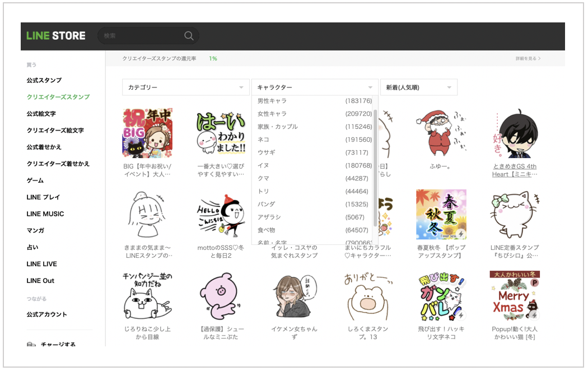Click the search magnifier icon
The image size is (588, 371).
pyautogui.click(x=189, y=36)
